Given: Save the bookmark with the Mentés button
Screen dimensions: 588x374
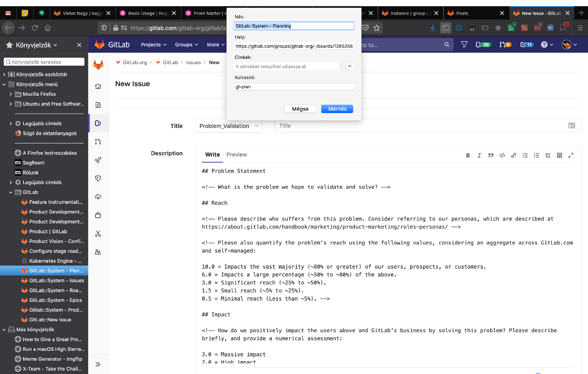Looking at the screenshot, I should [337, 109].
